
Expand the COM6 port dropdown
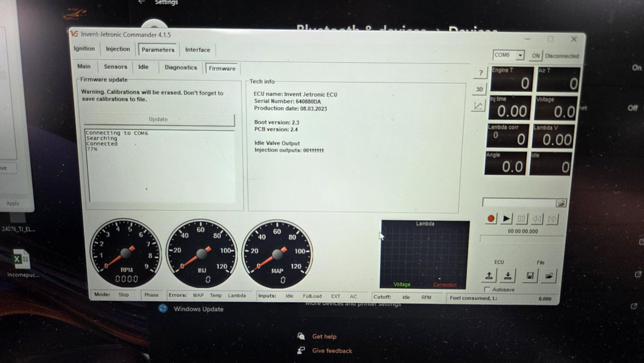tap(520, 55)
